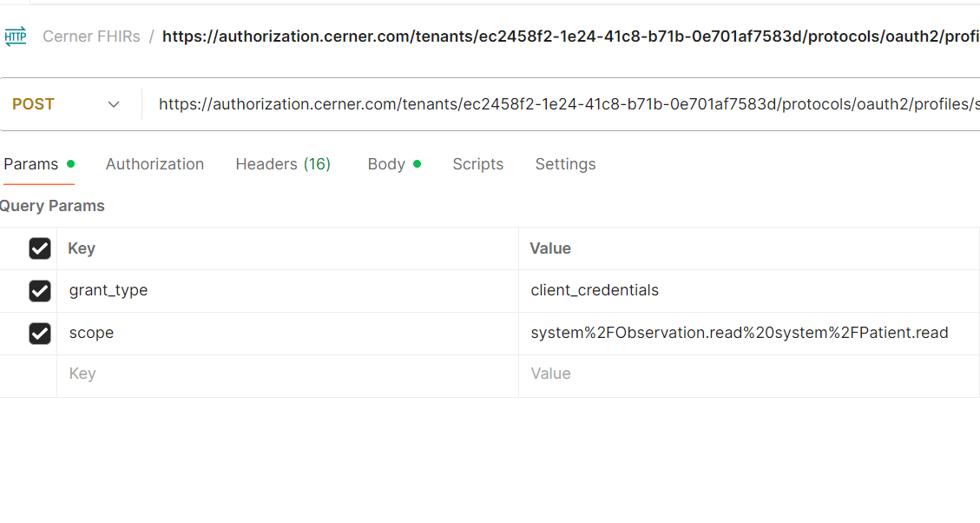Open the Headers (16) tab
The width and height of the screenshot is (980, 523).
[x=283, y=164]
